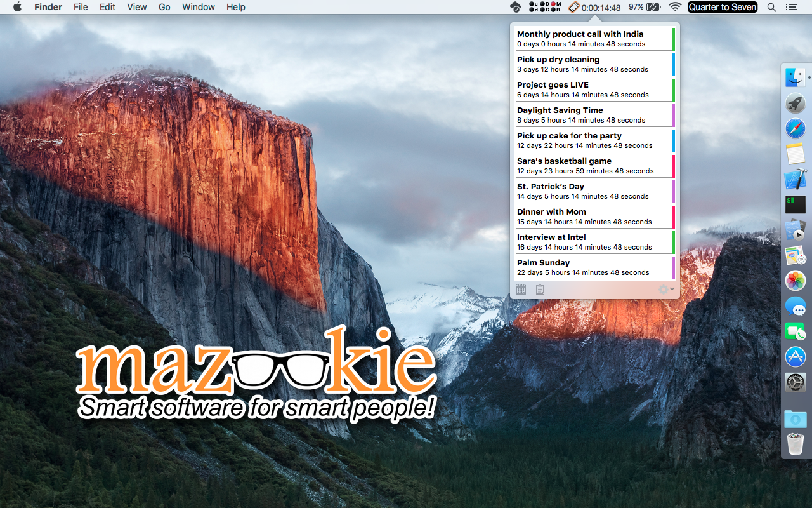Select the Monthly product call with India event
Viewport: 812px width, 508px height.
tap(594, 39)
